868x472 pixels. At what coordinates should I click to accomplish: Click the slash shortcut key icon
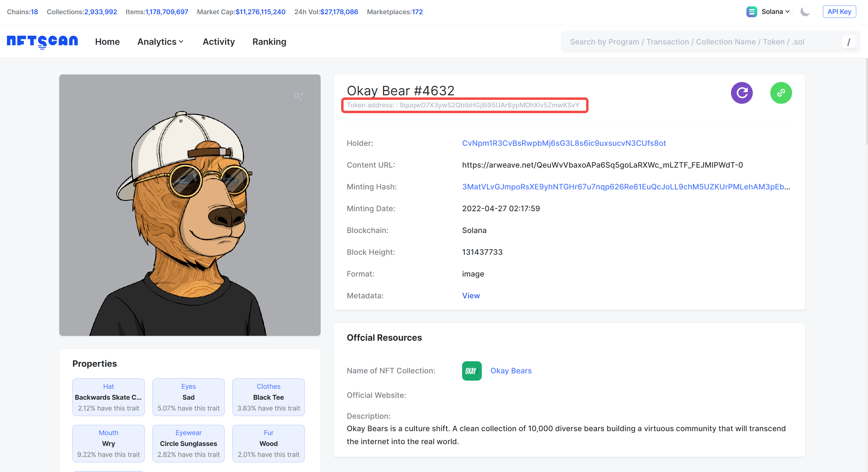click(848, 42)
